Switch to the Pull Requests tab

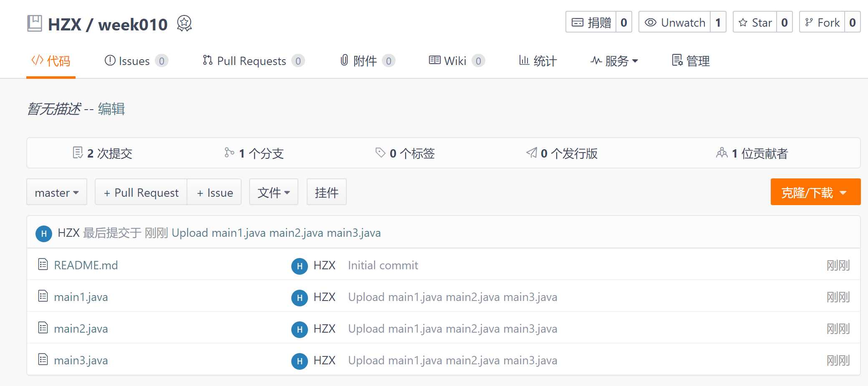click(254, 61)
